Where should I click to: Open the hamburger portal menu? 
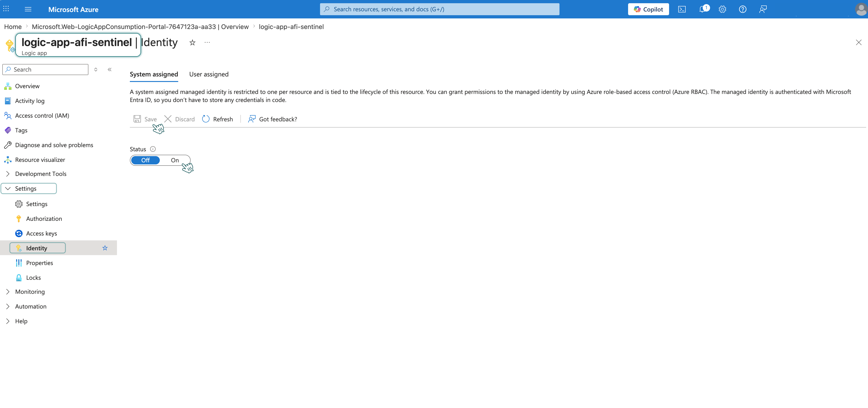pyautogui.click(x=28, y=9)
